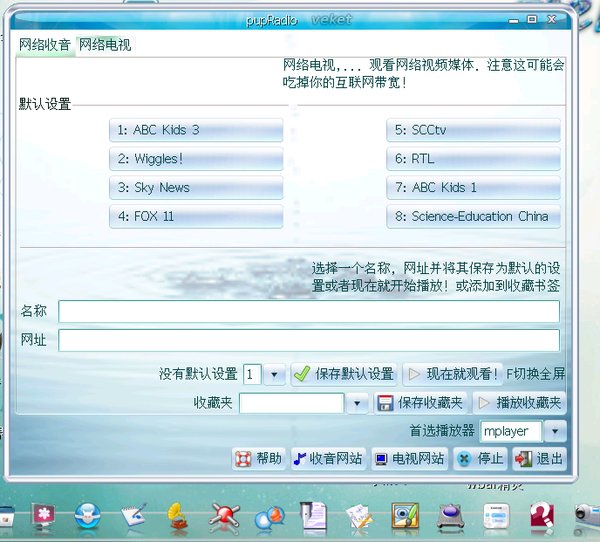Open 电视网站 TV websites button
The height and width of the screenshot is (542, 600).
coord(409,459)
